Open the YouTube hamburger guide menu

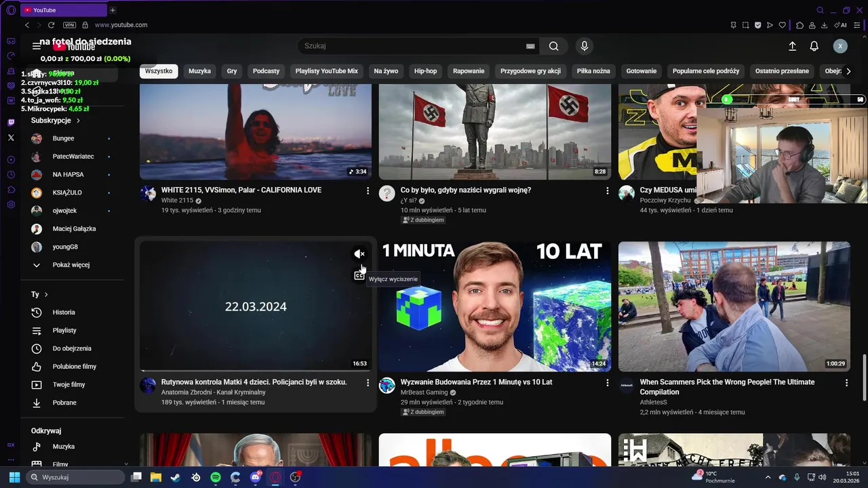point(37,46)
